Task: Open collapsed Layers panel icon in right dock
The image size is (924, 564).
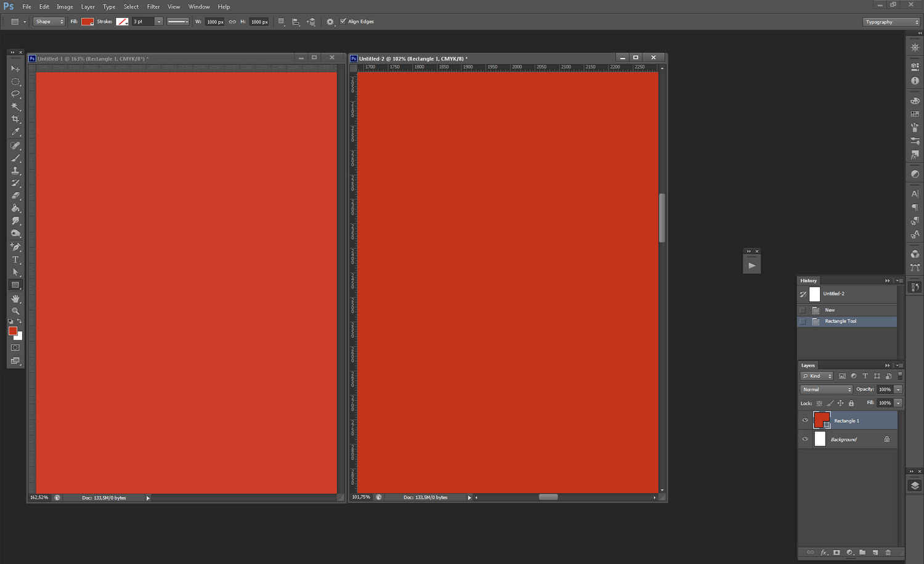Action: [915, 486]
